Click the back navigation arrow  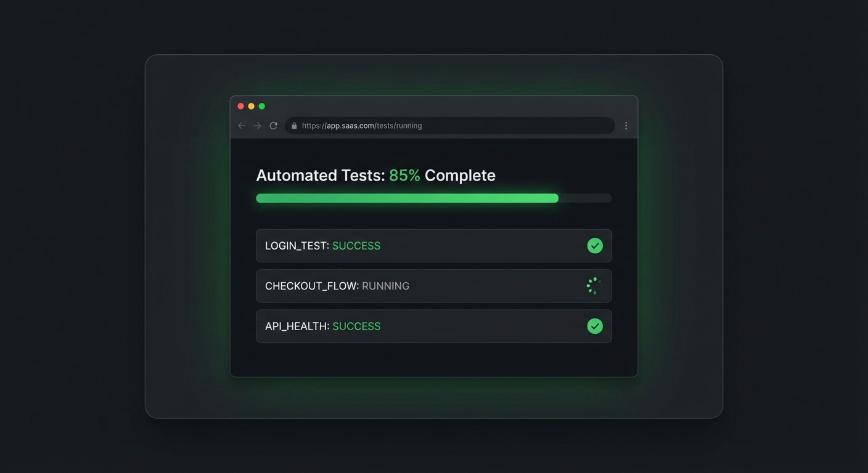tap(241, 125)
